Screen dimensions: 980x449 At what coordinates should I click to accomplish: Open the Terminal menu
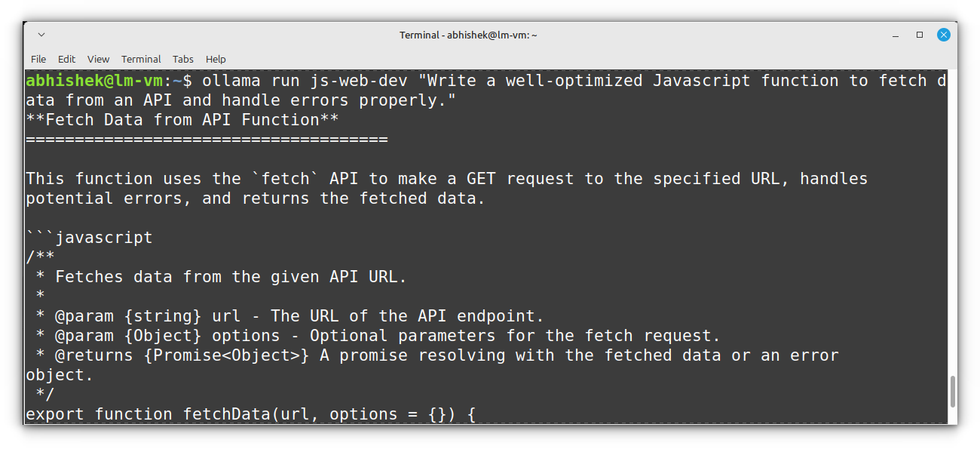coord(141,59)
